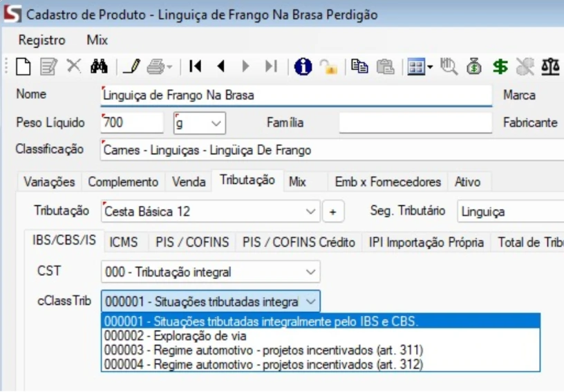Viewport: 564px width, 392px height.
Task: Click the Nome input field
Action: (x=296, y=95)
